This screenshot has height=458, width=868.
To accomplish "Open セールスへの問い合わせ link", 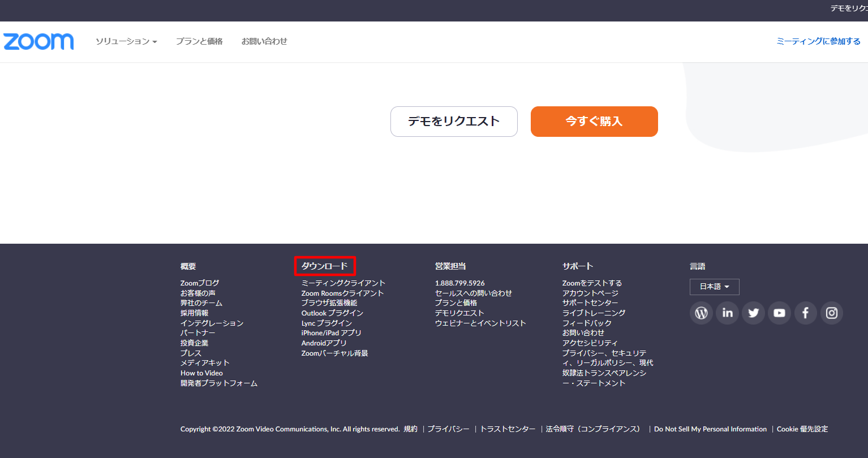I will [x=474, y=293].
